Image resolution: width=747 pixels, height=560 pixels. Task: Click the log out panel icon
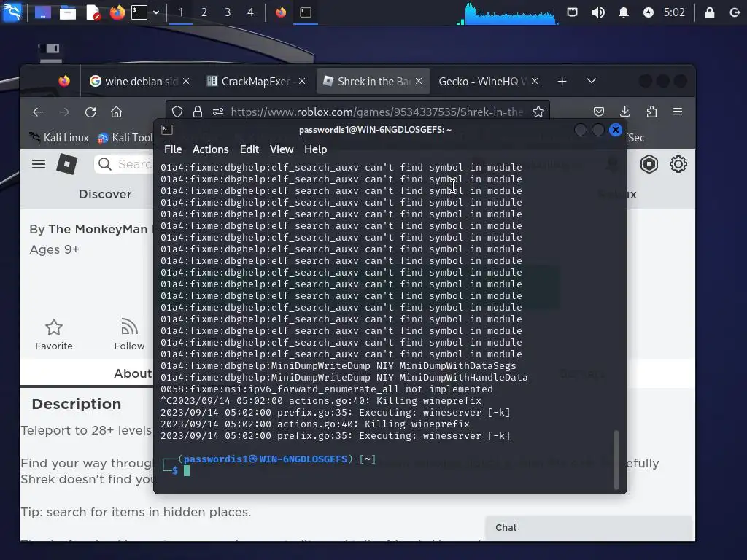pos(735,12)
